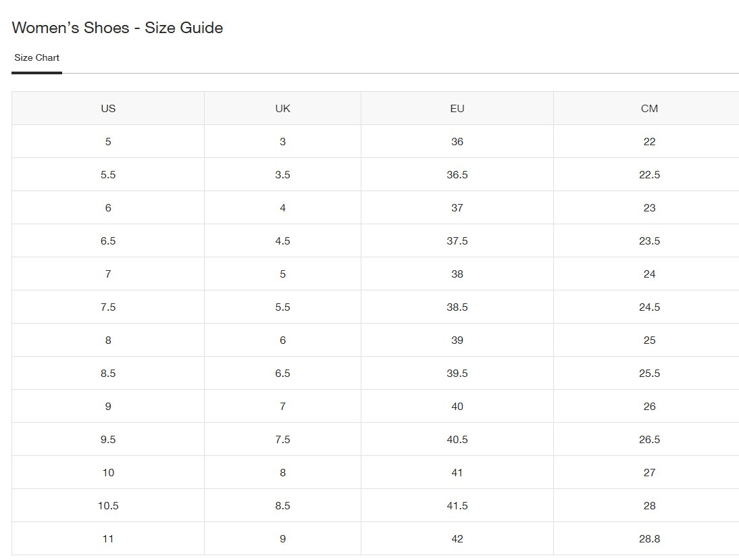This screenshot has height=560, width=739.
Task: Click the CM 27 value
Action: pos(649,473)
